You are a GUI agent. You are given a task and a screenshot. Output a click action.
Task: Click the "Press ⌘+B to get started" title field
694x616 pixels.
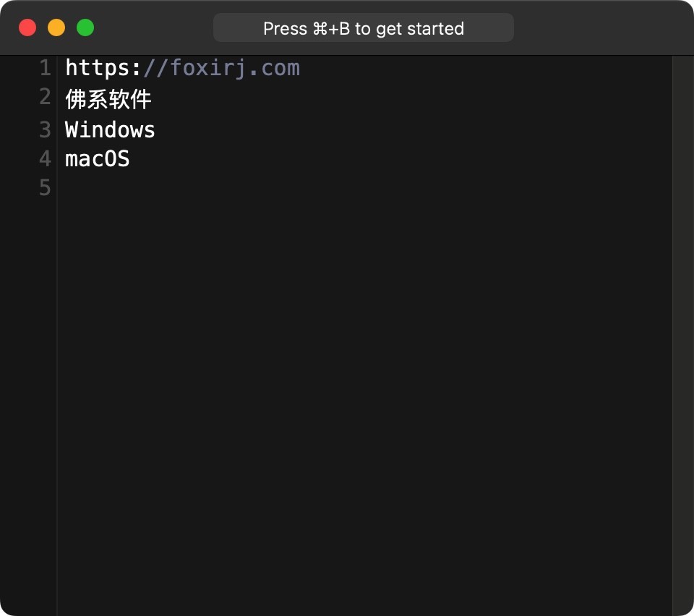click(363, 28)
